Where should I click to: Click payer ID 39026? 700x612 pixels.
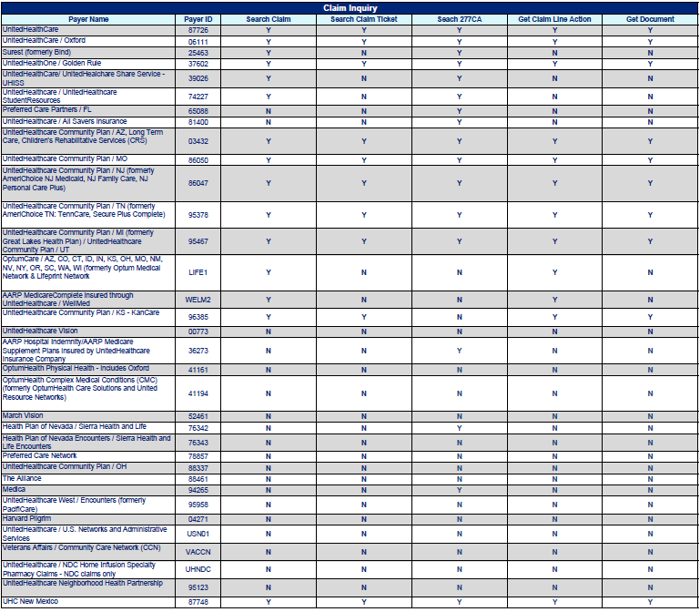pos(198,78)
